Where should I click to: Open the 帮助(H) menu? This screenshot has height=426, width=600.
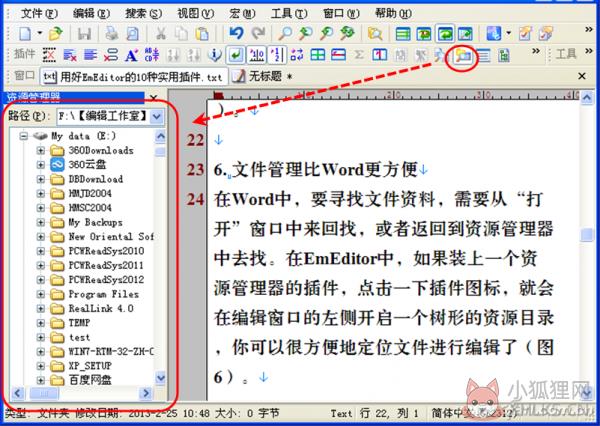[393, 13]
